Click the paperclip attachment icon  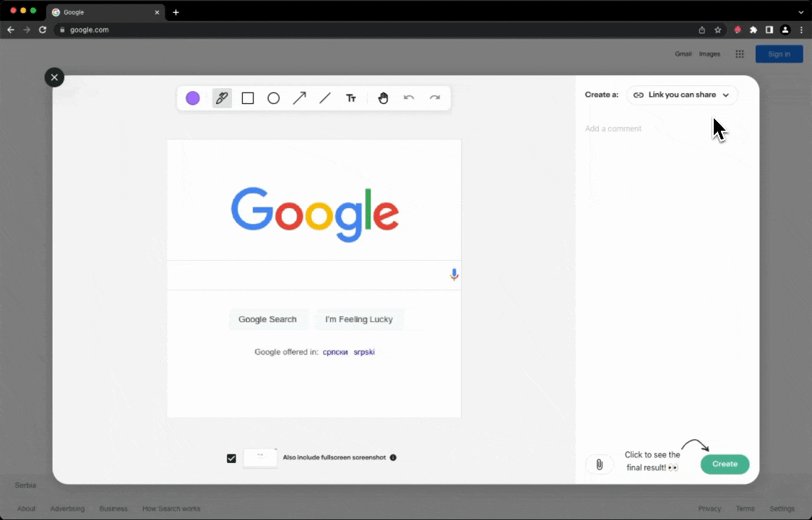point(599,464)
